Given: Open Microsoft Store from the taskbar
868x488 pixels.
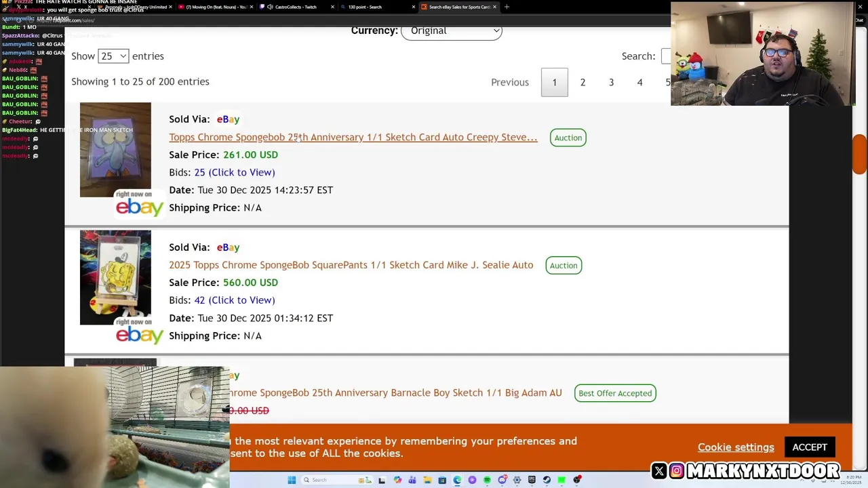Looking at the screenshot, I should (442, 480).
